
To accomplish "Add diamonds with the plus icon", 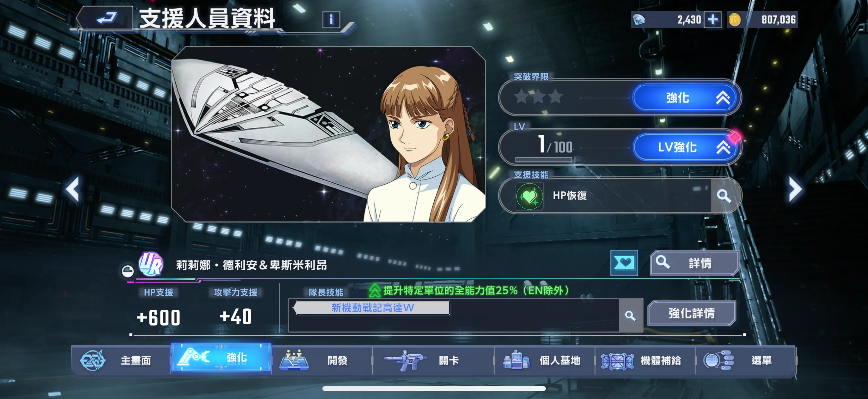I will 712,20.
